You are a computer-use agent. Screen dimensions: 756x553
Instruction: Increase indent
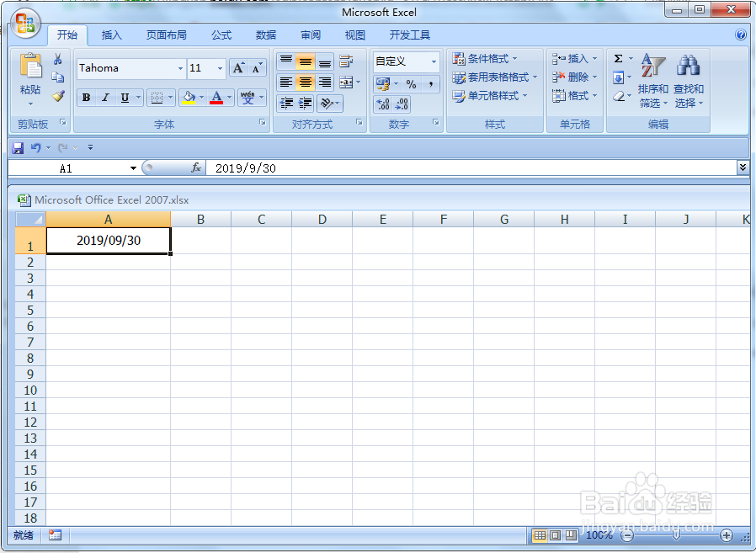(306, 104)
